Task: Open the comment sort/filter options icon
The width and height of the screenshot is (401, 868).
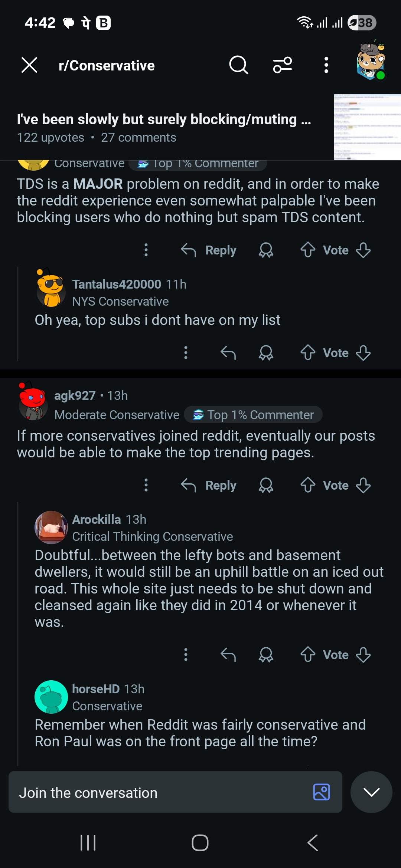Action: tap(283, 65)
